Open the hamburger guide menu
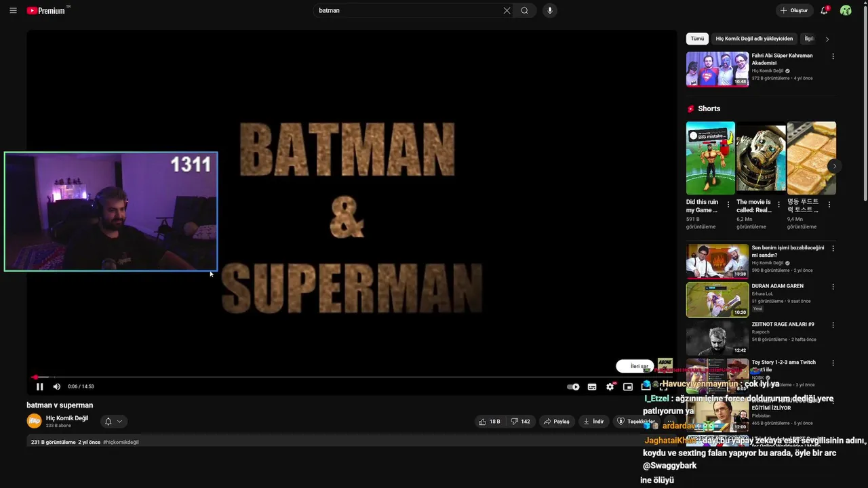 [13, 10]
